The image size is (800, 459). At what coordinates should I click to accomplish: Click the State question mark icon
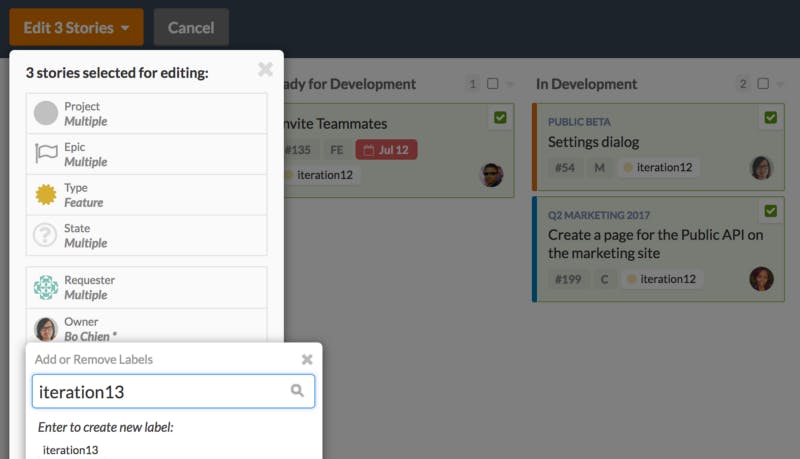(45, 235)
